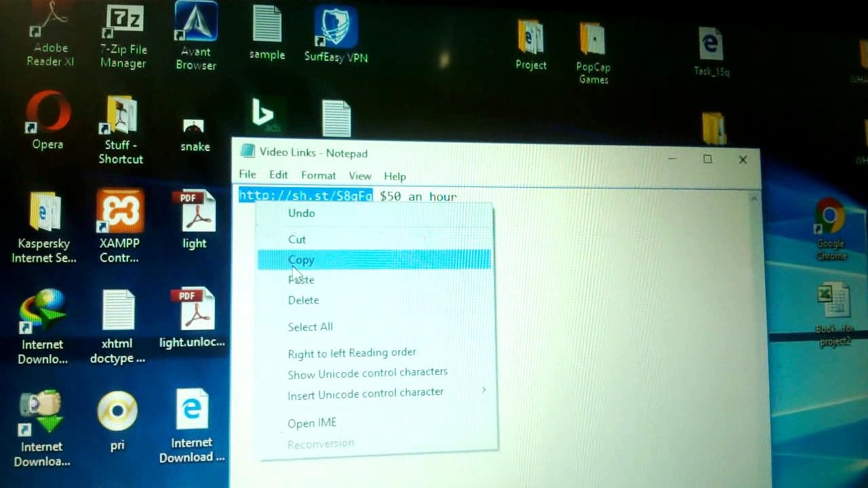Open the Help menu in Notepad

(x=395, y=176)
